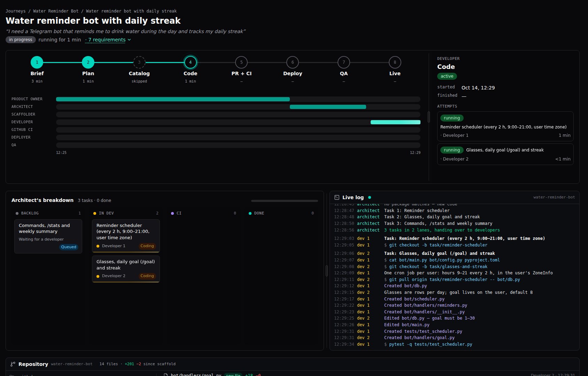The image size is (588, 376).
Task: Open Glasses, daily goal running attempt card
Action: point(505,154)
